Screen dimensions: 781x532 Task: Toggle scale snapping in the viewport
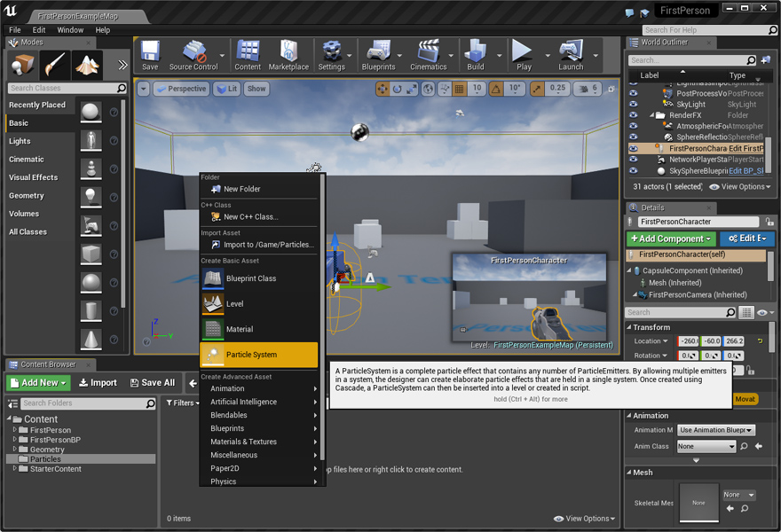point(536,89)
